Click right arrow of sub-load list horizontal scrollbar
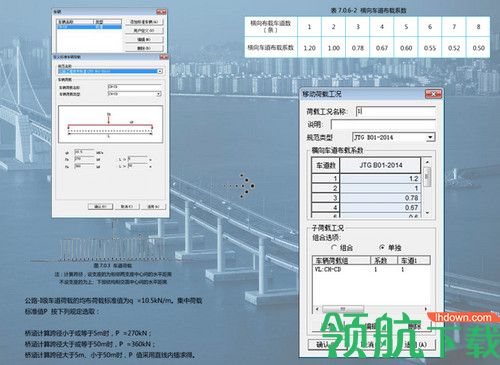The width and height of the screenshot is (500, 365). [426, 309]
